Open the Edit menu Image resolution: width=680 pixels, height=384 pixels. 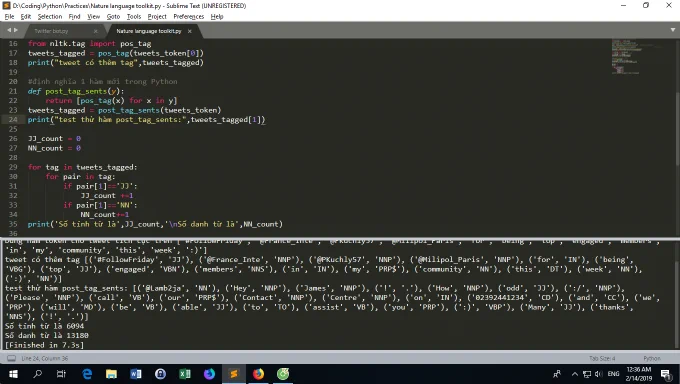coord(26,16)
